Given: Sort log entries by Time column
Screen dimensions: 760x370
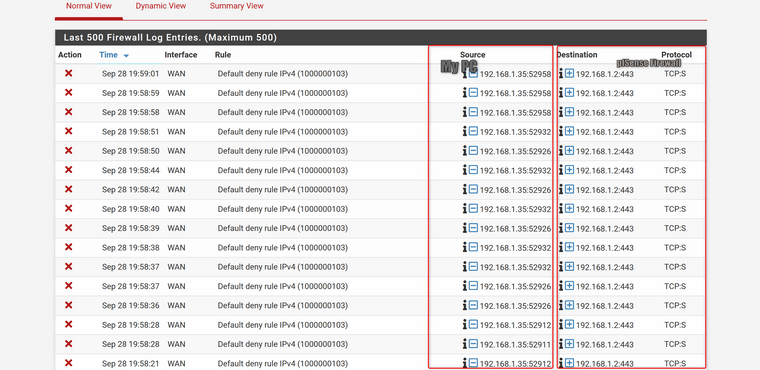Looking at the screenshot, I should click(x=109, y=55).
